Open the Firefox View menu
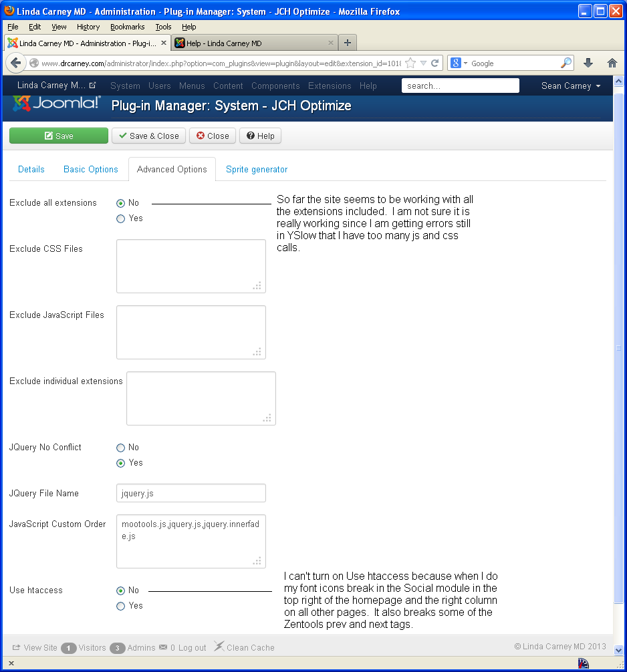 (59, 27)
